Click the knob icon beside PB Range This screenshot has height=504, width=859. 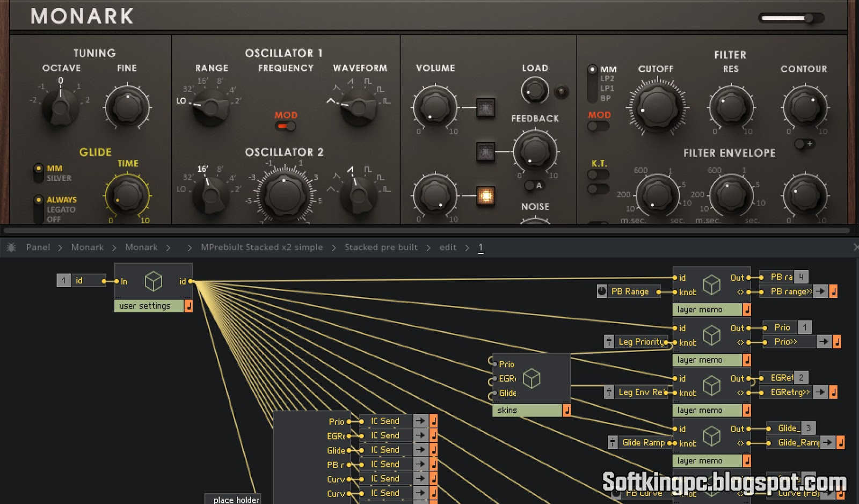coord(602,291)
